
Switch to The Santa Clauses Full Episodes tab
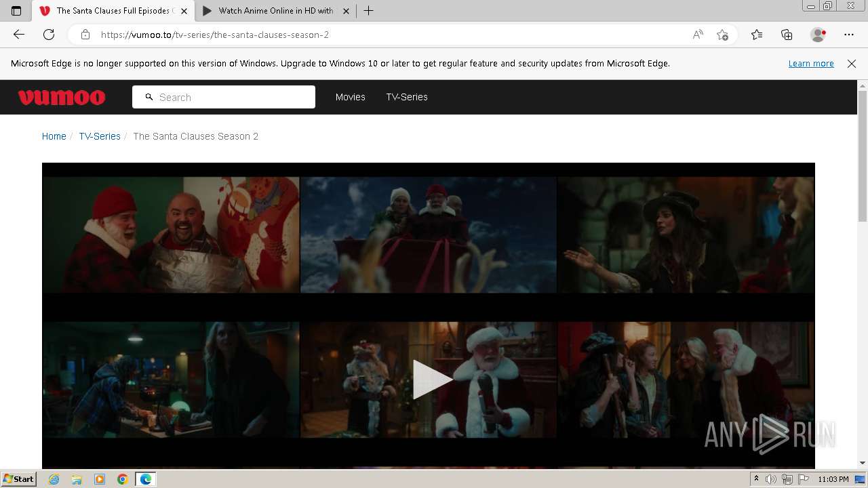(113, 11)
